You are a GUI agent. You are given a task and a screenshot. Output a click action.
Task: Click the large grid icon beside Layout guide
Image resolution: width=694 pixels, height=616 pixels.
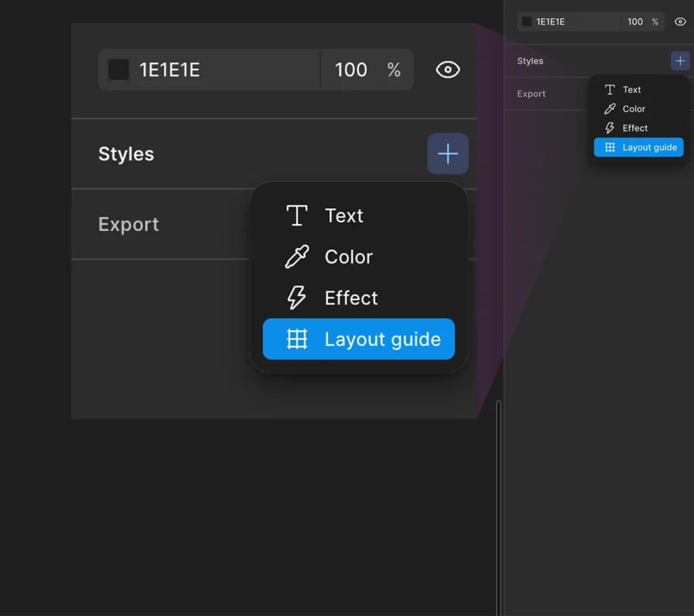coord(297,339)
